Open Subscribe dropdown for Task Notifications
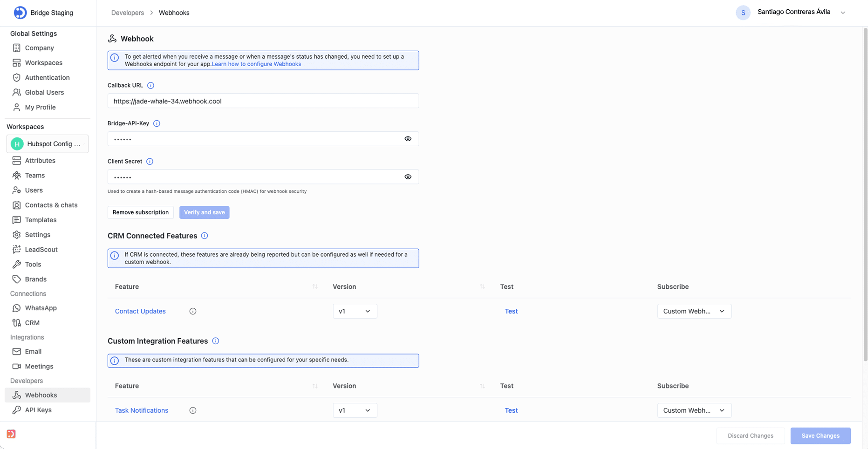 [x=694, y=410]
